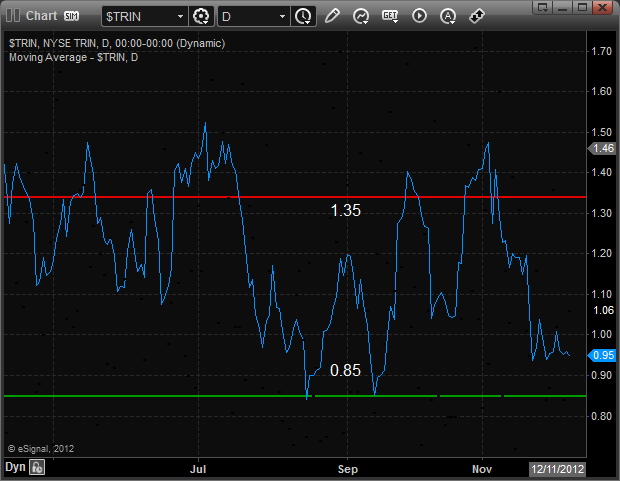Click the up-down arrows link icon
The width and height of the screenshot is (620, 481).
(x=476, y=16)
